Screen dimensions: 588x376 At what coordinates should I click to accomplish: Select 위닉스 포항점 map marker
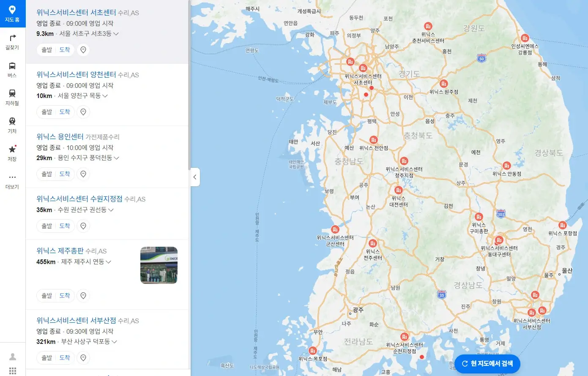click(x=562, y=225)
